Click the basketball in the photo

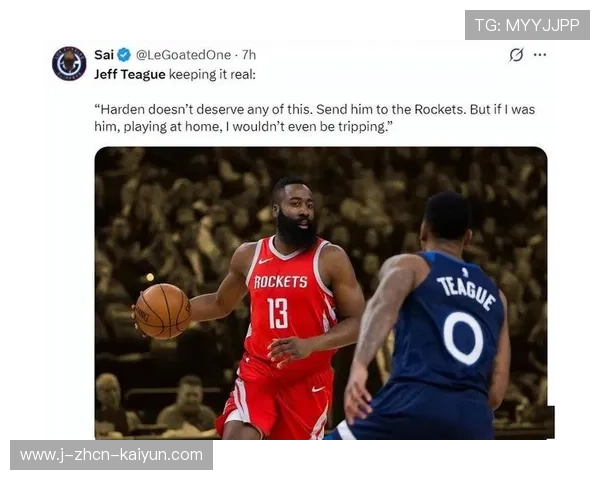tap(163, 311)
